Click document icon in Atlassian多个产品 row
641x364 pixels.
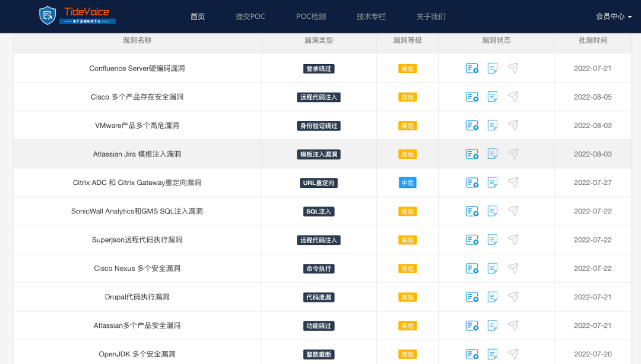[x=493, y=325]
